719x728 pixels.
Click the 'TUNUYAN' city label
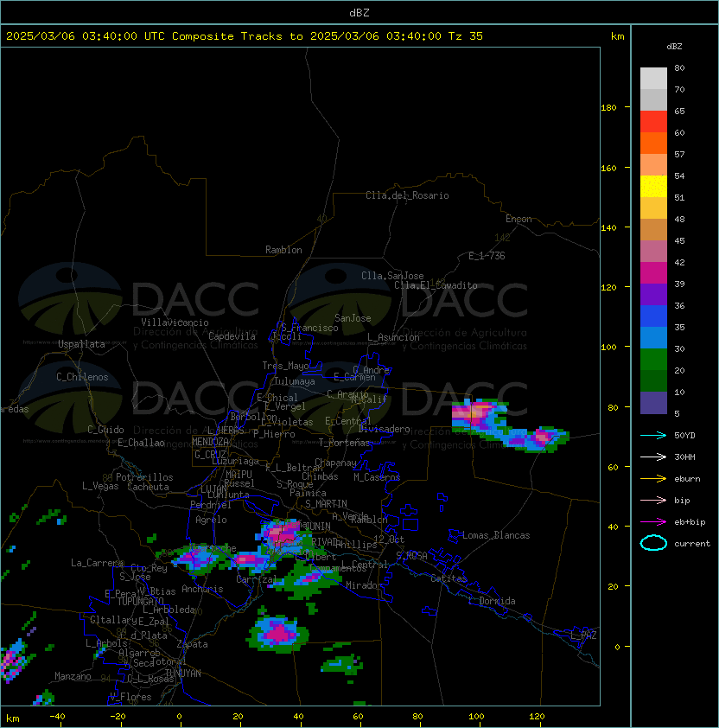click(x=183, y=674)
